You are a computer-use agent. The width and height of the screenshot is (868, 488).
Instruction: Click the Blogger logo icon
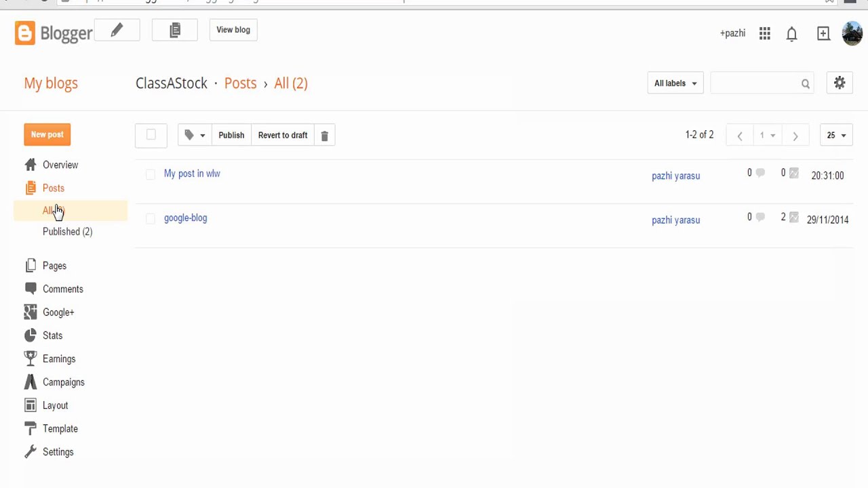click(25, 33)
